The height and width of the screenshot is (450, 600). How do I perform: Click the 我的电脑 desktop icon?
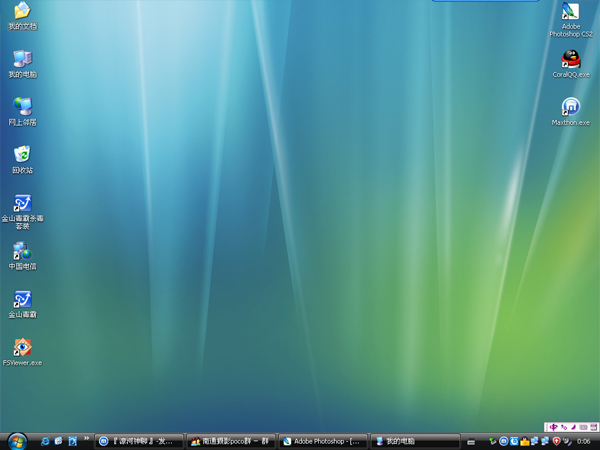pyautogui.click(x=22, y=59)
